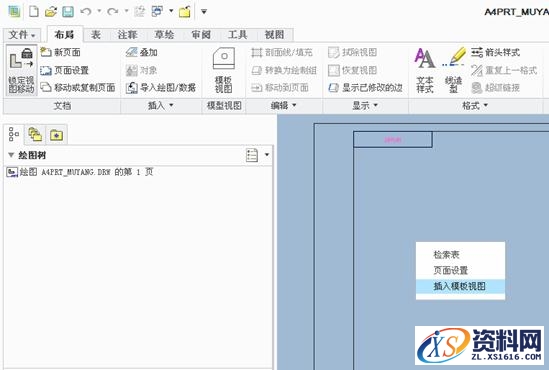Switch to the 审阅 review tab
Viewport: 549px width, 370px height.
(x=201, y=35)
